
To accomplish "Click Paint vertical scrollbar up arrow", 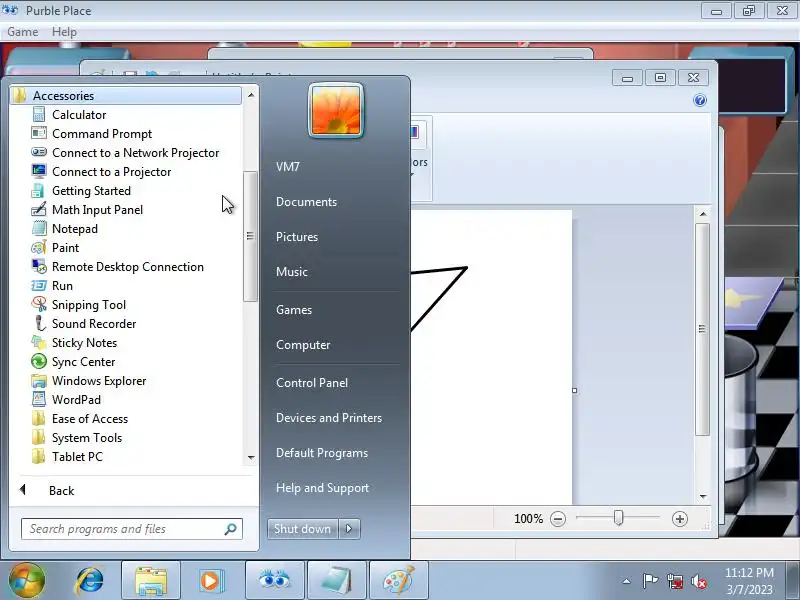I will point(703,214).
